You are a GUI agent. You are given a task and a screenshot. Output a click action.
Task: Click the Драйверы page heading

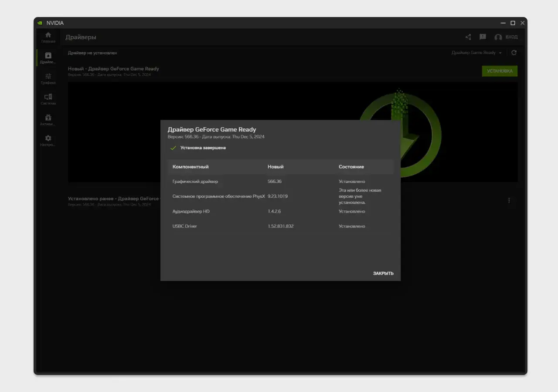coord(81,37)
